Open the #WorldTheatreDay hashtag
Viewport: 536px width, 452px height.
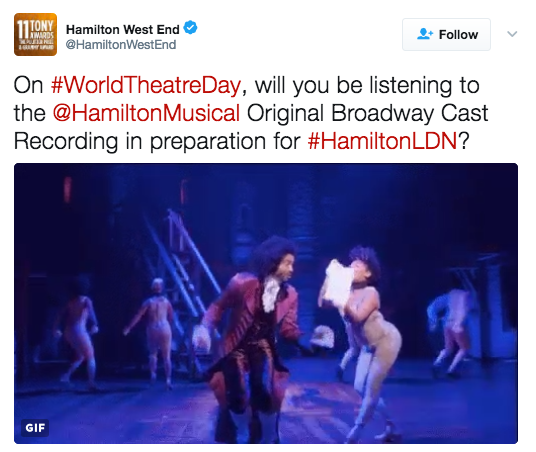coord(146,85)
